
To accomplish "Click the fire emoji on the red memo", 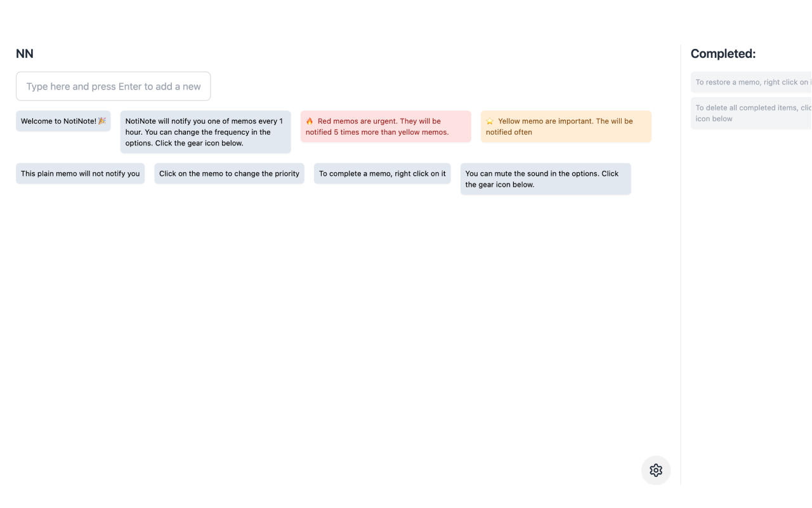I will coord(309,121).
